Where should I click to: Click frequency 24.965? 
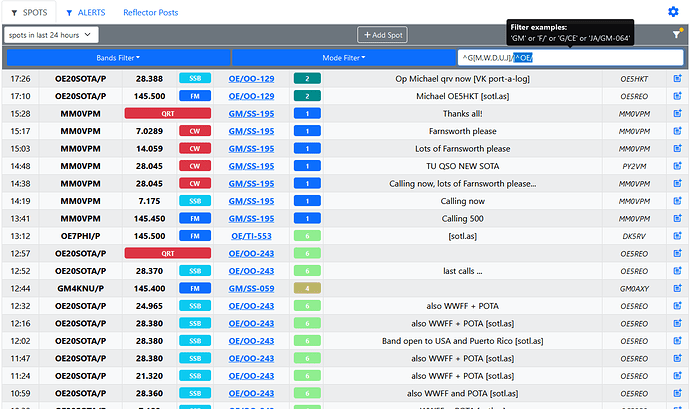[x=149, y=306]
